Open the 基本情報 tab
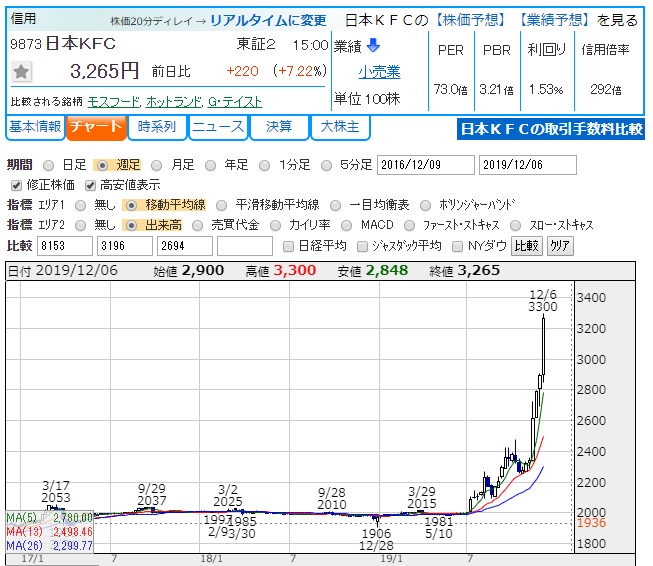 coord(35,127)
